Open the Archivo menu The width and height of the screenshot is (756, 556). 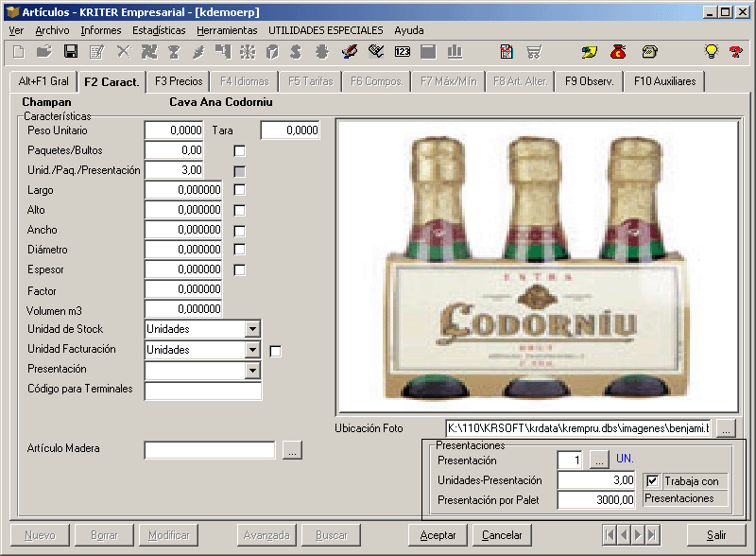52,30
